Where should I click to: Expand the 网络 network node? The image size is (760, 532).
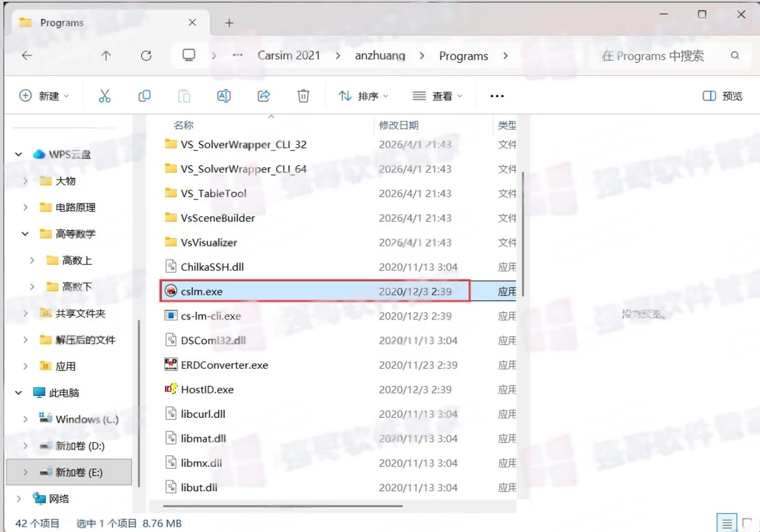point(18,499)
